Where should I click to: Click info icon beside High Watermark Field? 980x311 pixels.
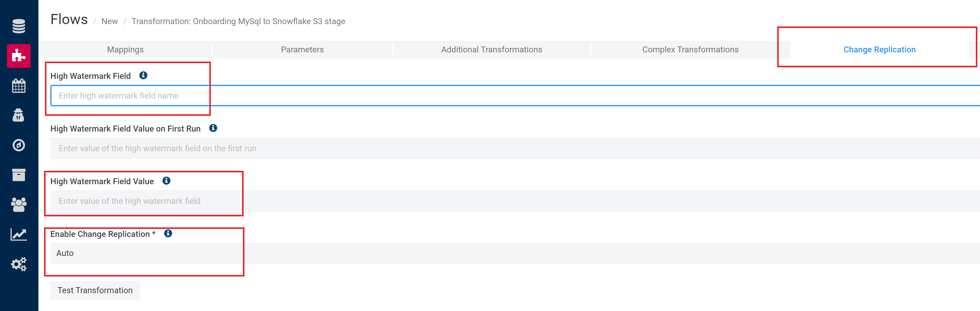coord(144,75)
